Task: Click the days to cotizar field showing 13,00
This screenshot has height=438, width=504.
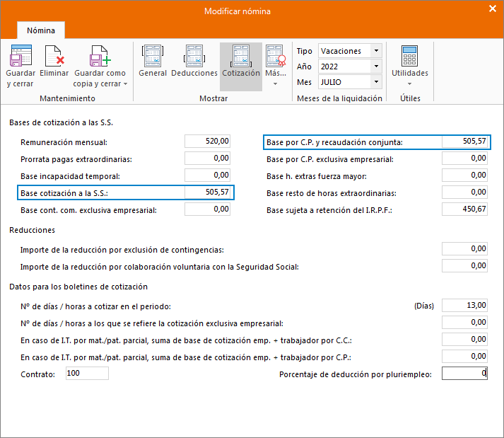Action: click(464, 306)
